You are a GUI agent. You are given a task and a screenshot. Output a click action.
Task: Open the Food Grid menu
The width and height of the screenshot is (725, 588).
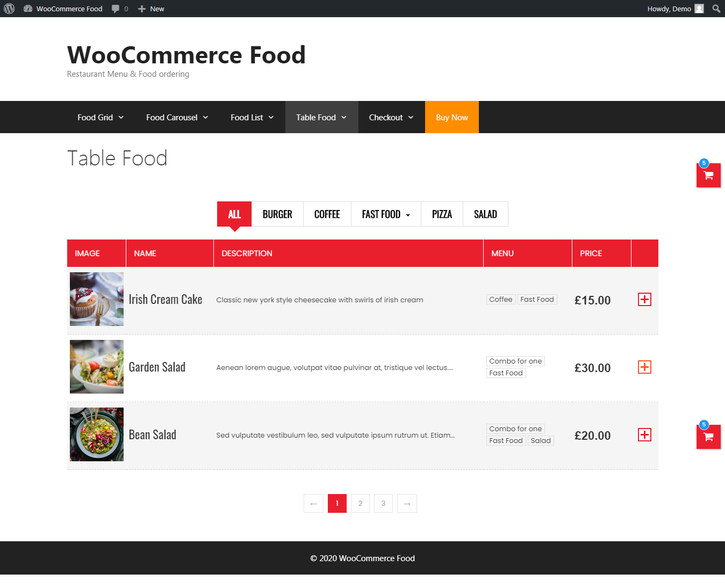coord(99,117)
